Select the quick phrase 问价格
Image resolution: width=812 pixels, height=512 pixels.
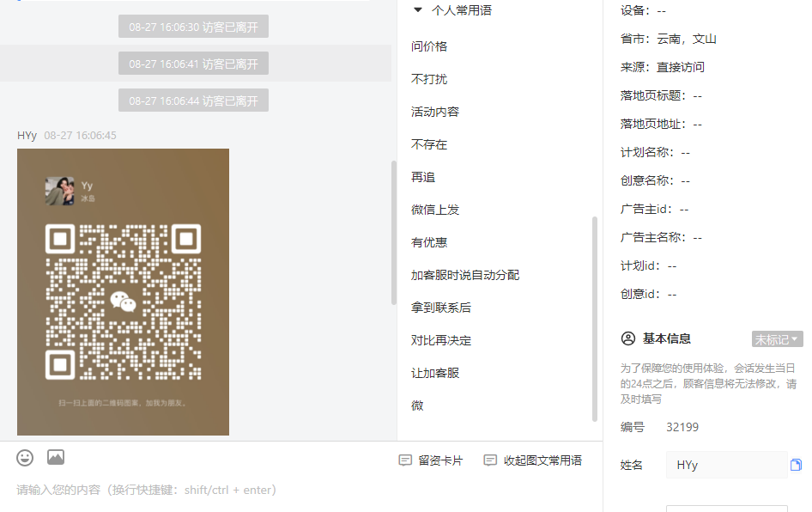tap(429, 46)
